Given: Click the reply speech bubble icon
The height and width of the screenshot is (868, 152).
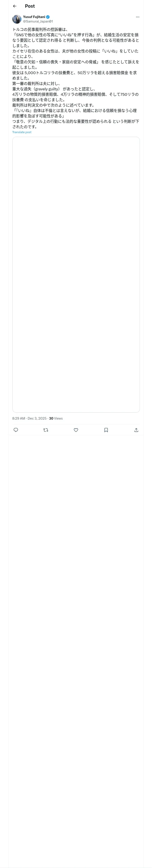Looking at the screenshot, I should pos(16,430).
